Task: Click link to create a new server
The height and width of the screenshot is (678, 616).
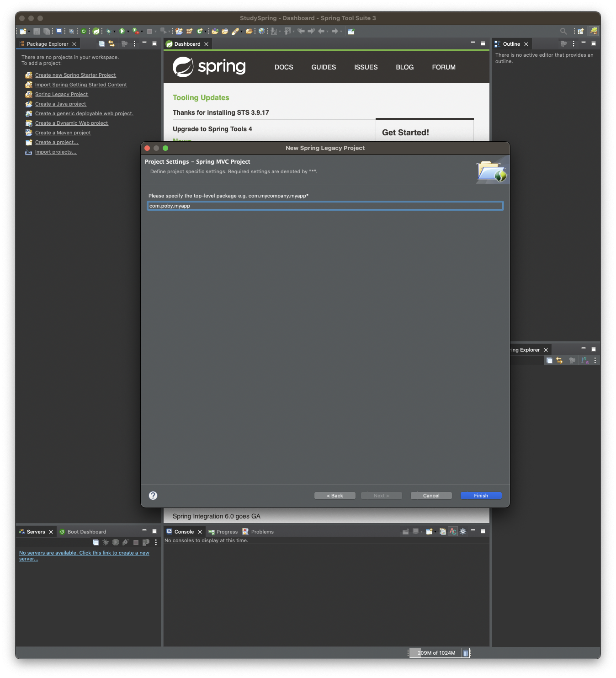Action: (84, 555)
